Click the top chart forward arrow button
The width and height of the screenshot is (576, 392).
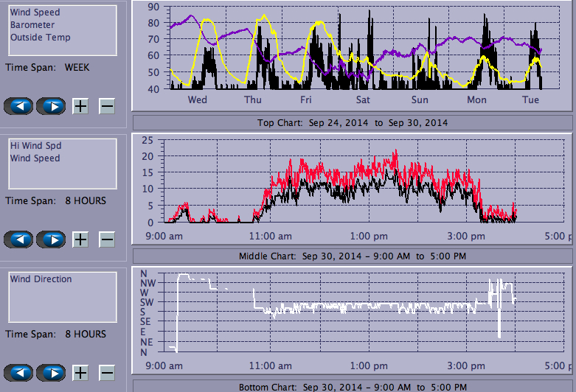51,106
